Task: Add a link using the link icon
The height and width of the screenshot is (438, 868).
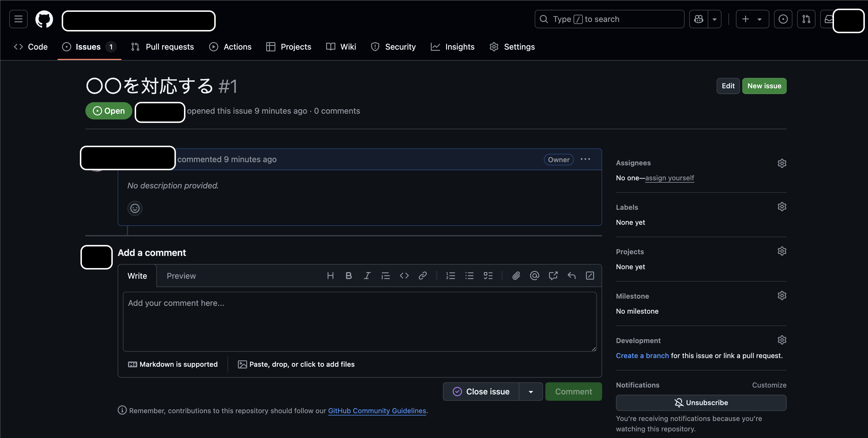Action: (x=423, y=276)
